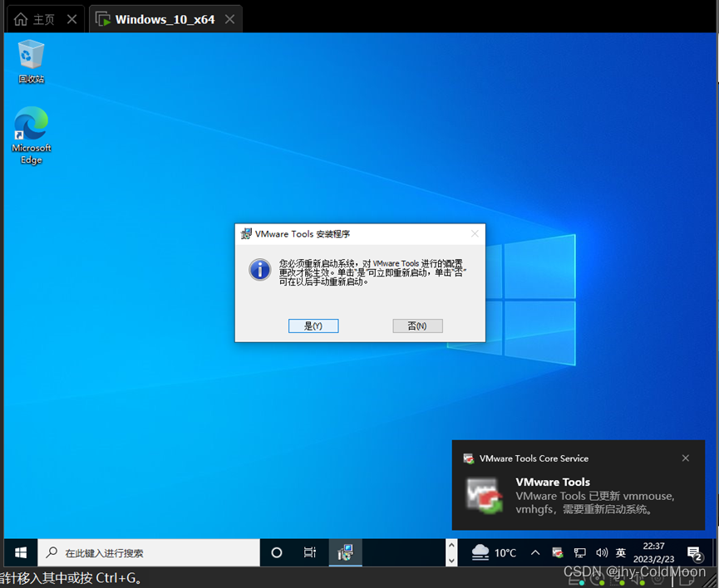This screenshot has height=588, width=719.
Task: Click the info icon in the installer dialog
Action: (260, 270)
